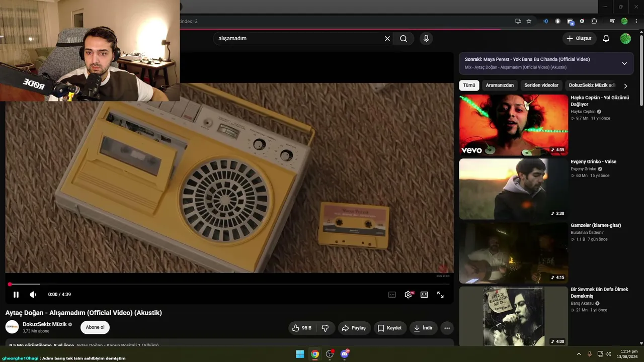Open the more actions three-dot menu
Screen dimensions: 644x362
[447, 328]
